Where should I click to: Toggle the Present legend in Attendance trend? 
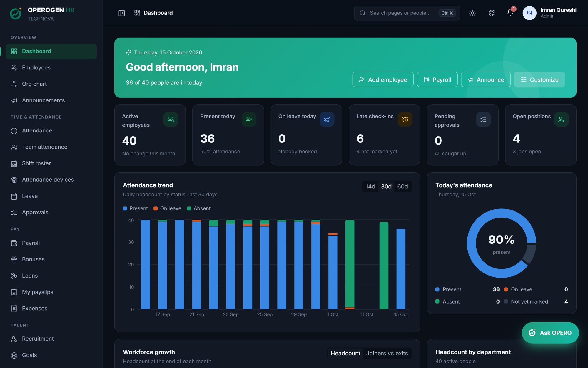[x=135, y=208]
